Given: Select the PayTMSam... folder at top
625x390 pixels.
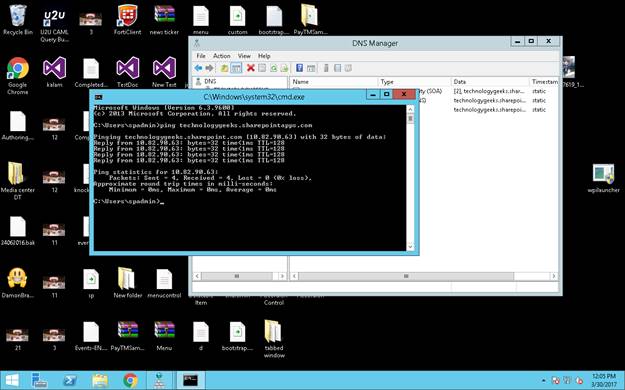Looking at the screenshot, I should pos(310,20).
